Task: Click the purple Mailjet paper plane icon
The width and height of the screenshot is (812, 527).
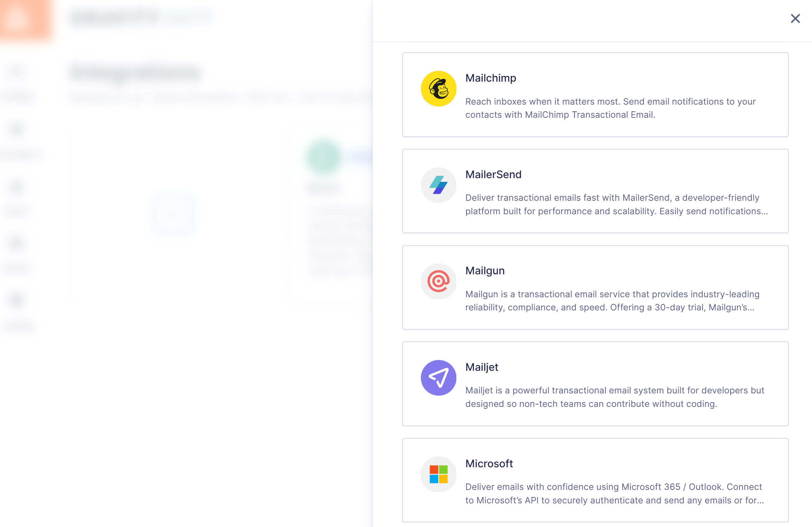Action: click(438, 378)
